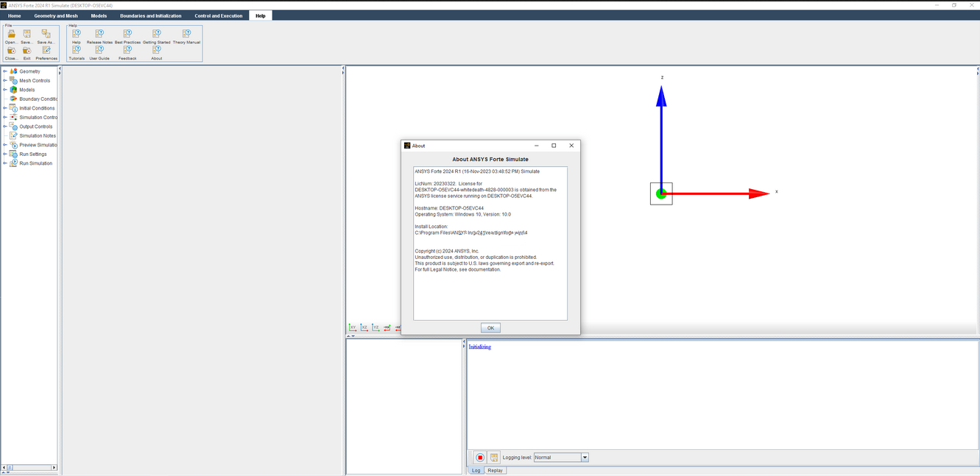Viewport: 980px width, 476px height.
Task: Expand the Output Controls tree node
Action: [5, 127]
